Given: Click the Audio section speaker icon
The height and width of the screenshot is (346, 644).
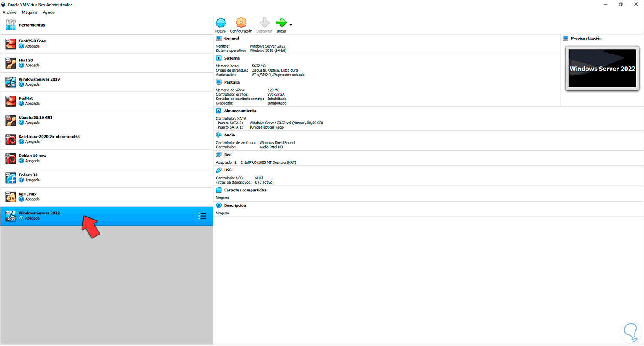Looking at the screenshot, I should click(219, 135).
